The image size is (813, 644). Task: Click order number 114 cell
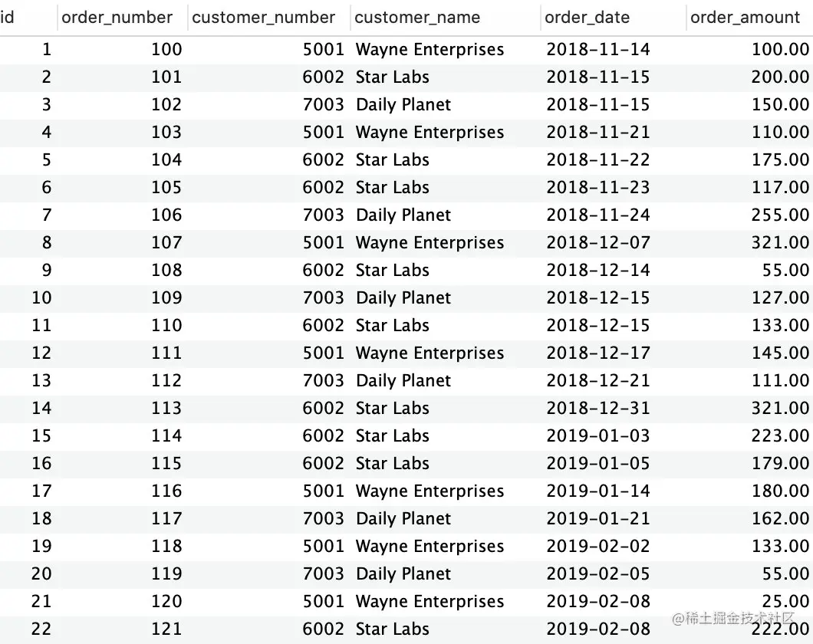166,435
